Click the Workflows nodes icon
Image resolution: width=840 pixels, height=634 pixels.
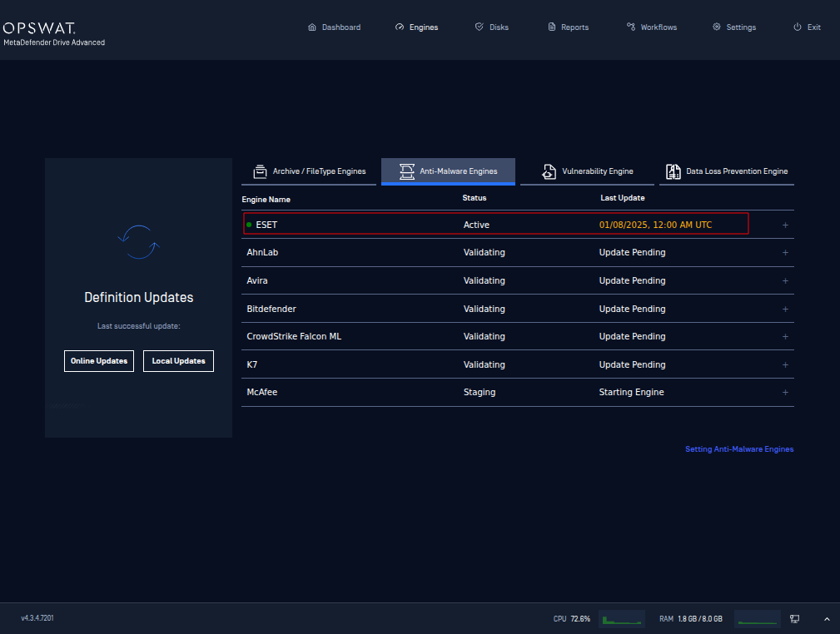point(631,27)
